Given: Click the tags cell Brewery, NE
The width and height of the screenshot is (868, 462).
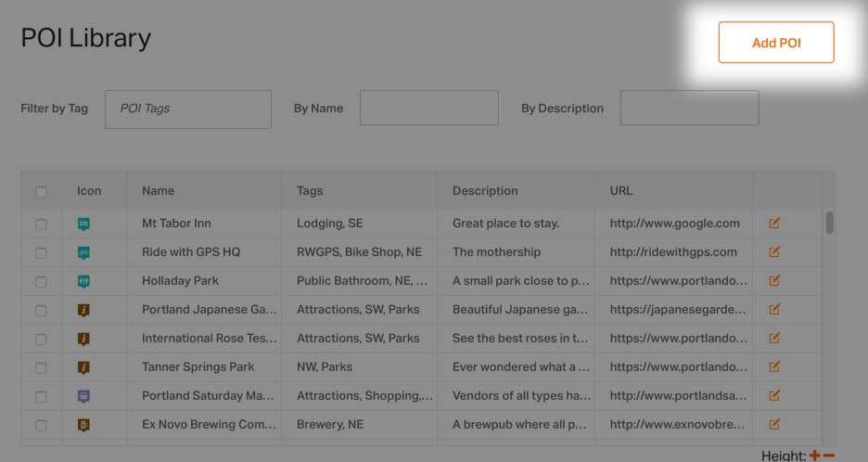Looking at the screenshot, I should 330,424.
